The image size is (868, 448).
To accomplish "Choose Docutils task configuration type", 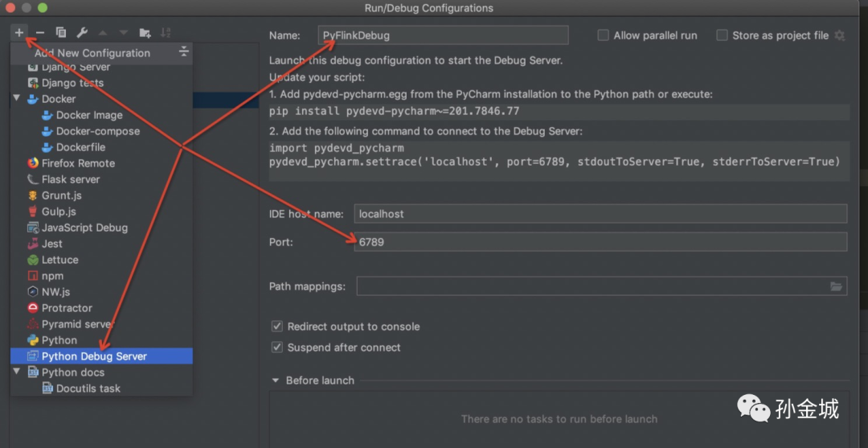I will tap(101, 388).
